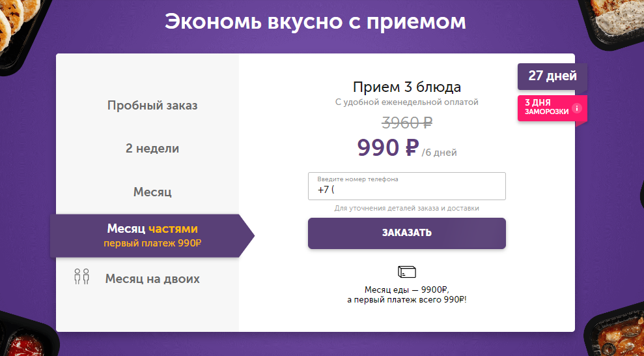Select the Пробный заказ plan tab
Image resolution: width=644 pixels, height=356 pixels.
(x=152, y=105)
